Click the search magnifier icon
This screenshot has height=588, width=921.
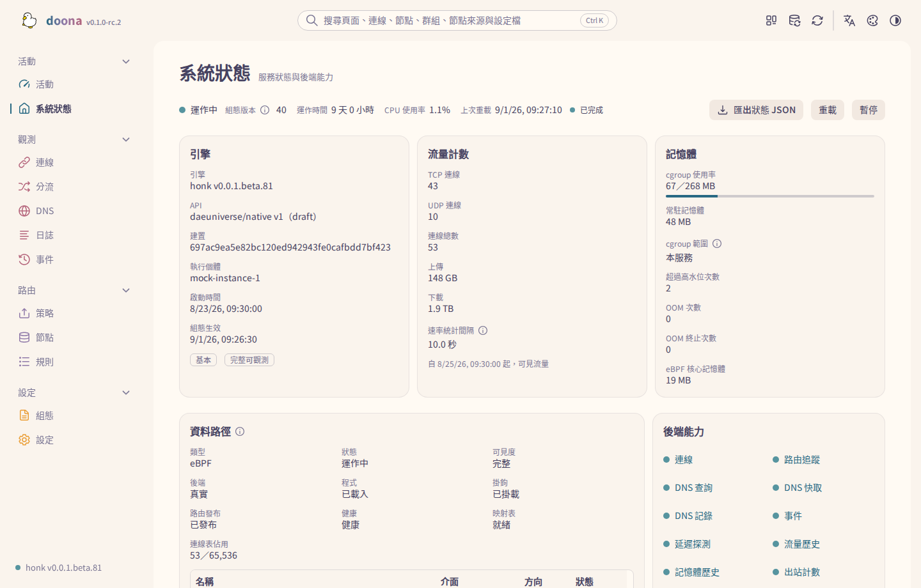click(x=311, y=20)
